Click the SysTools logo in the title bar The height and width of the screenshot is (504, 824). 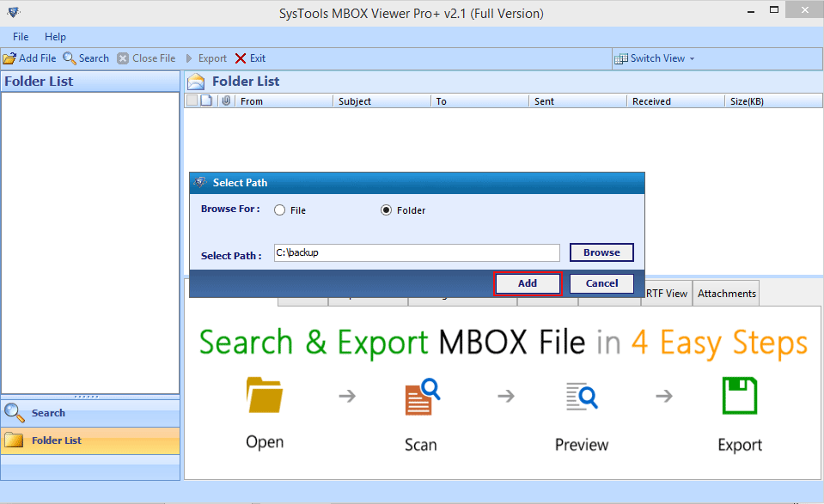tap(14, 11)
